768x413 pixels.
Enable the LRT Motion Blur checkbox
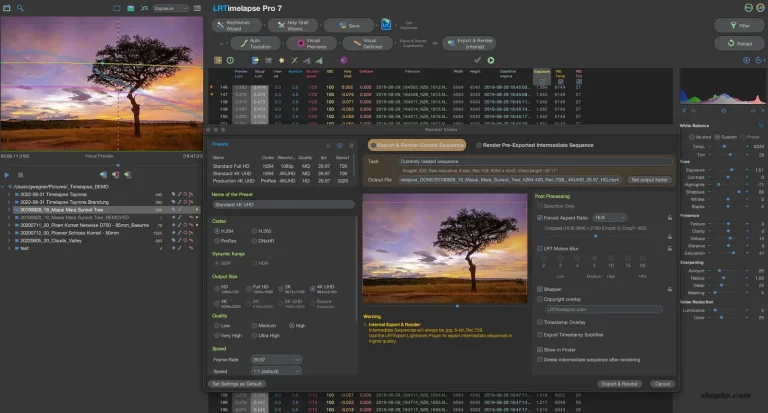pyautogui.click(x=541, y=247)
